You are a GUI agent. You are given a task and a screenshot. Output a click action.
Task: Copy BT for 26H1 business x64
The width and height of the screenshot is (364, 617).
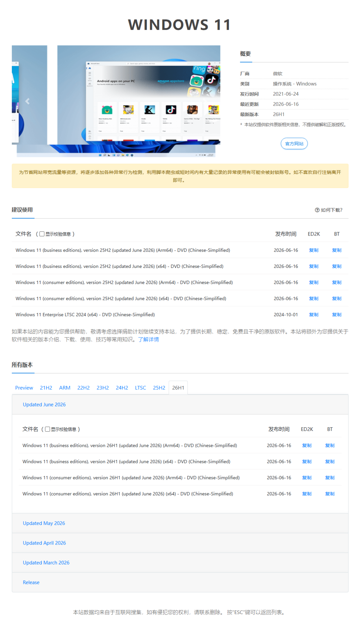[x=330, y=462]
